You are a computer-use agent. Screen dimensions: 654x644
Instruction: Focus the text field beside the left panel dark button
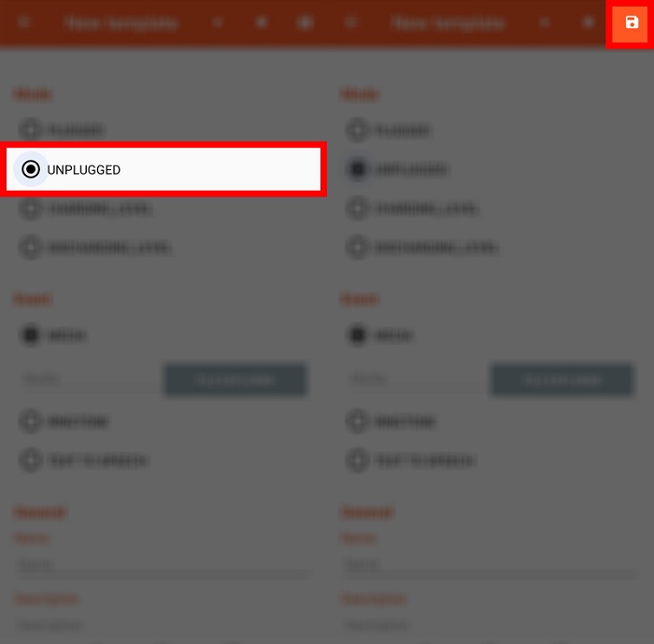90,379
